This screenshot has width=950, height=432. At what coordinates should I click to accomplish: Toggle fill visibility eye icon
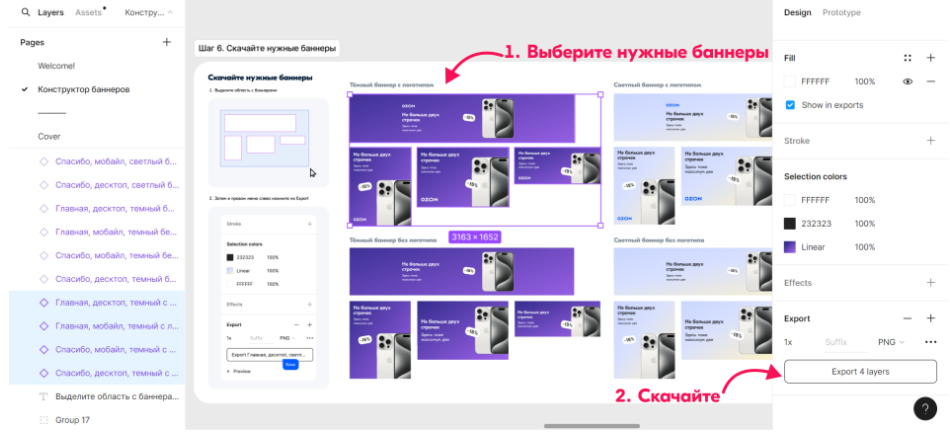coord(908,82)
